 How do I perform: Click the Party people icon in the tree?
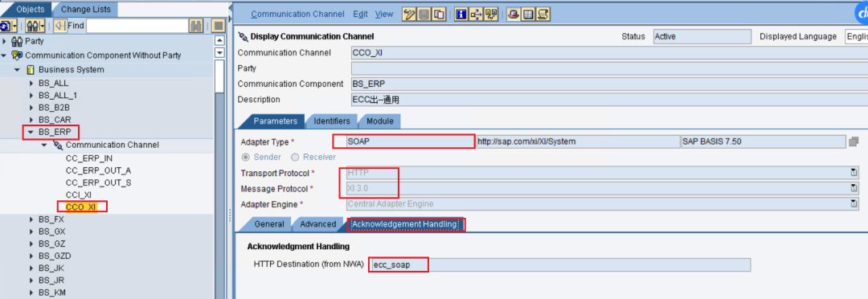(x=17, y=41)
